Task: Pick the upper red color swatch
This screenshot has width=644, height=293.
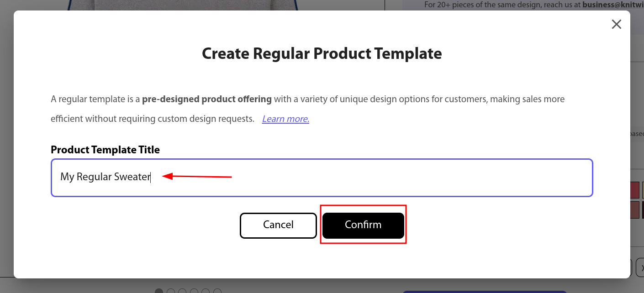Action: click(634, 190)
